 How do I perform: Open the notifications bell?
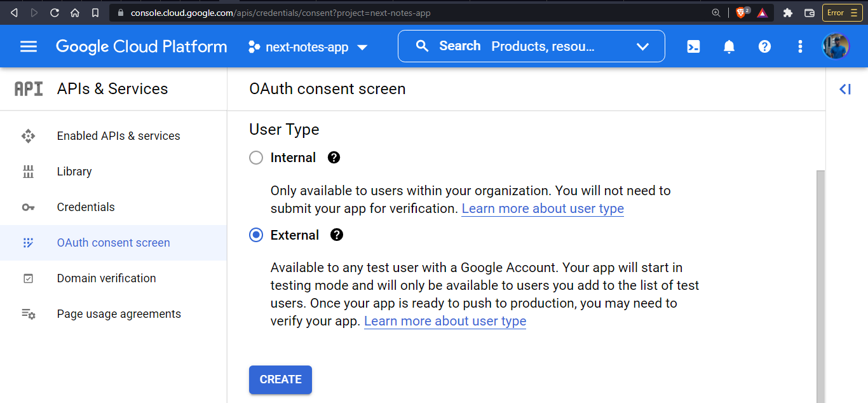[x=729, y=46]
